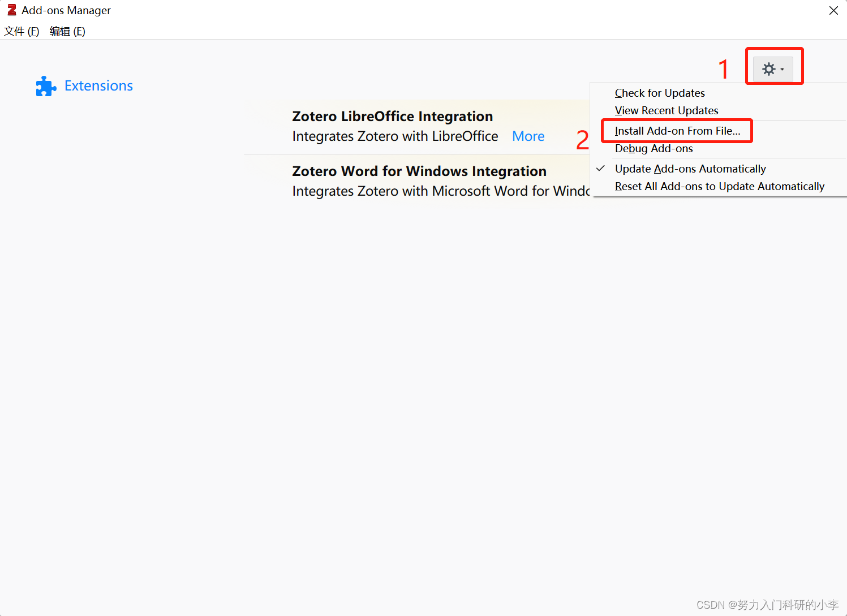Choose Check for Updates

point(660,93)
